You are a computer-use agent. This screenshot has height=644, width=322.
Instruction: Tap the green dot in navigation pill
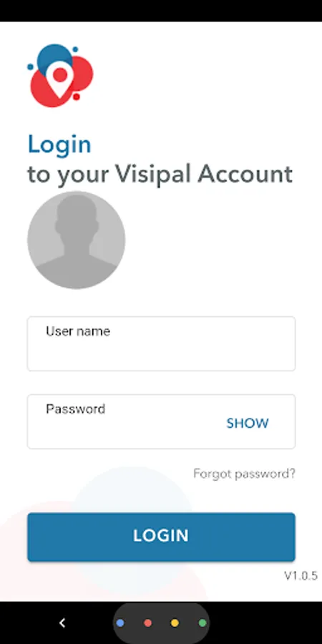pyautogui.click(x=203, y=623)
